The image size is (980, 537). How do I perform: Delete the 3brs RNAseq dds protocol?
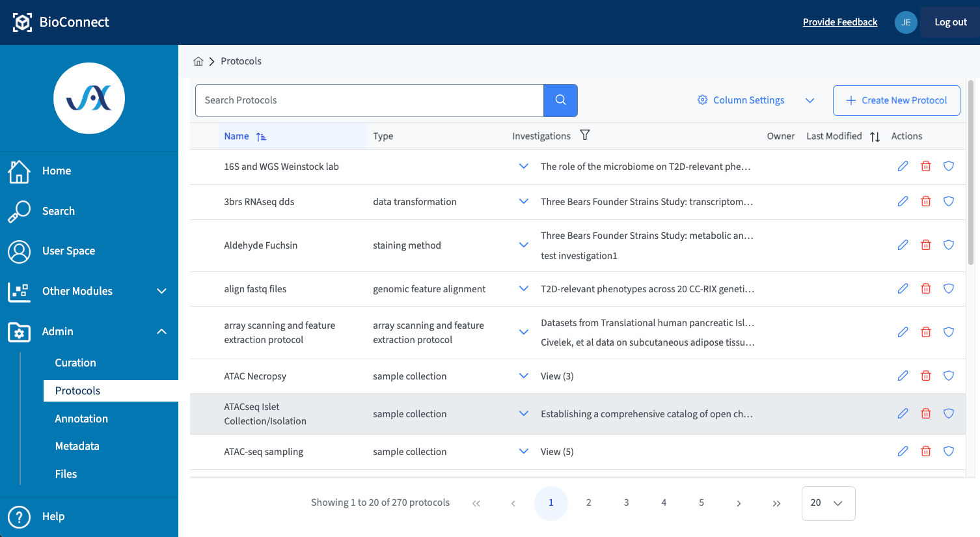pyautogui.click(x=925, y=201)
